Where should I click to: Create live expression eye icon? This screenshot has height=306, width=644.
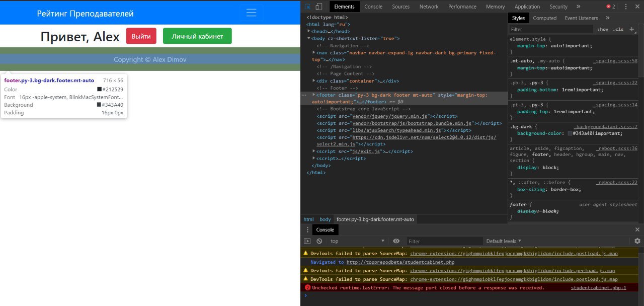(x=396, y=241)
